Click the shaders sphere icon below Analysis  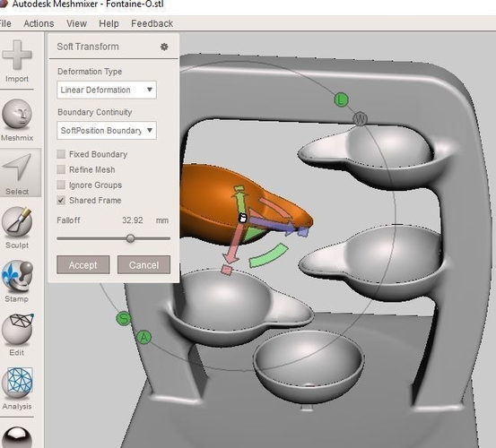pos(17,437)
